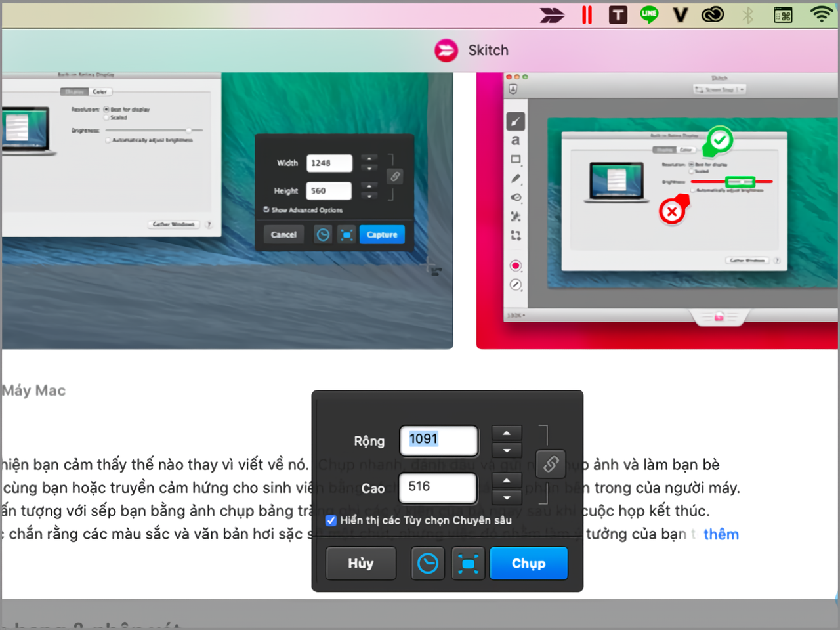Click the red pause bars menu bar icon
The width and height of the screenshot is (840, 630).
[x=587, y=14]
